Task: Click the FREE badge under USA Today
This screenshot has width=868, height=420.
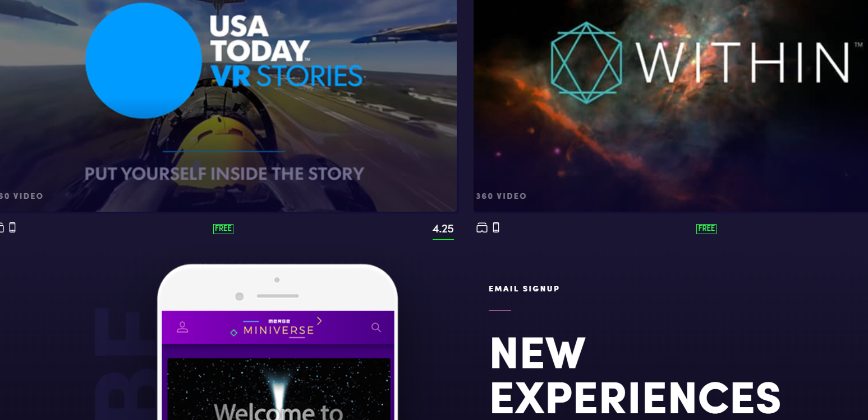Action: click(223, 229)
